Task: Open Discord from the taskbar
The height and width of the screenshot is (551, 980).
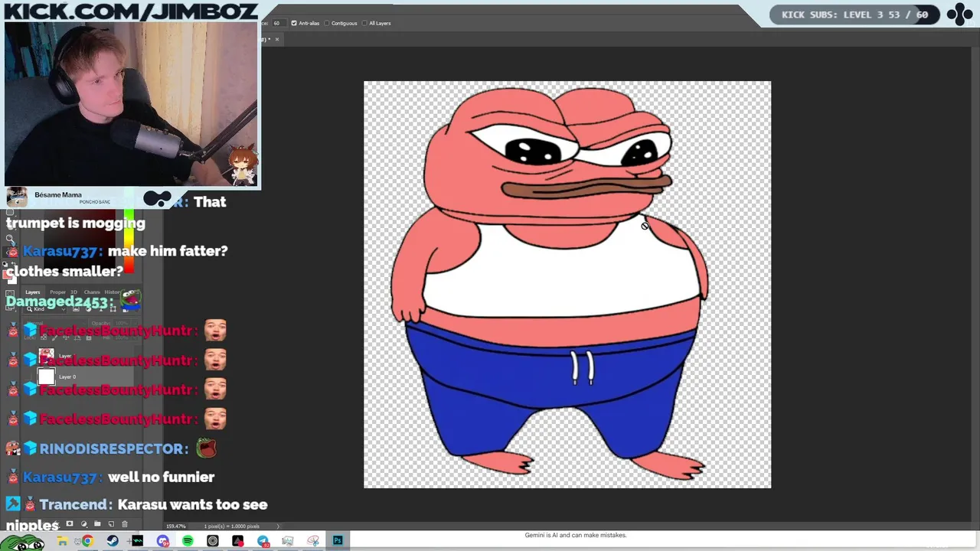Action: point(162,541)
